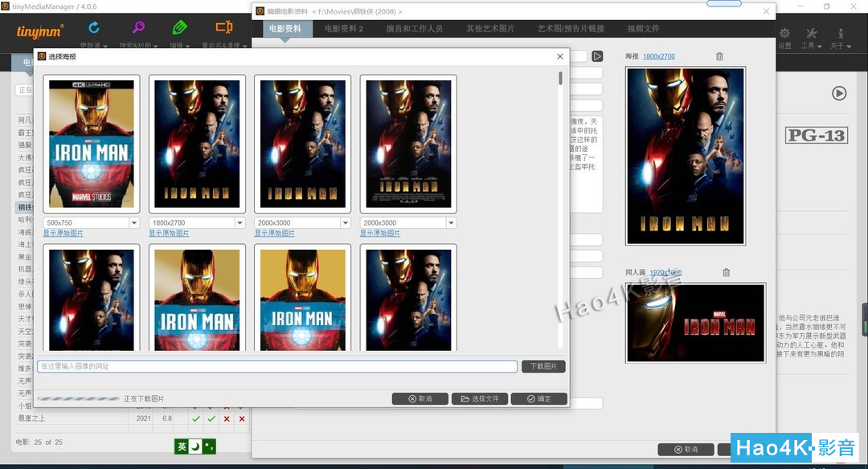Click the IME moon mode icon
The image size is (868, 469).
[x=195, y=447]
